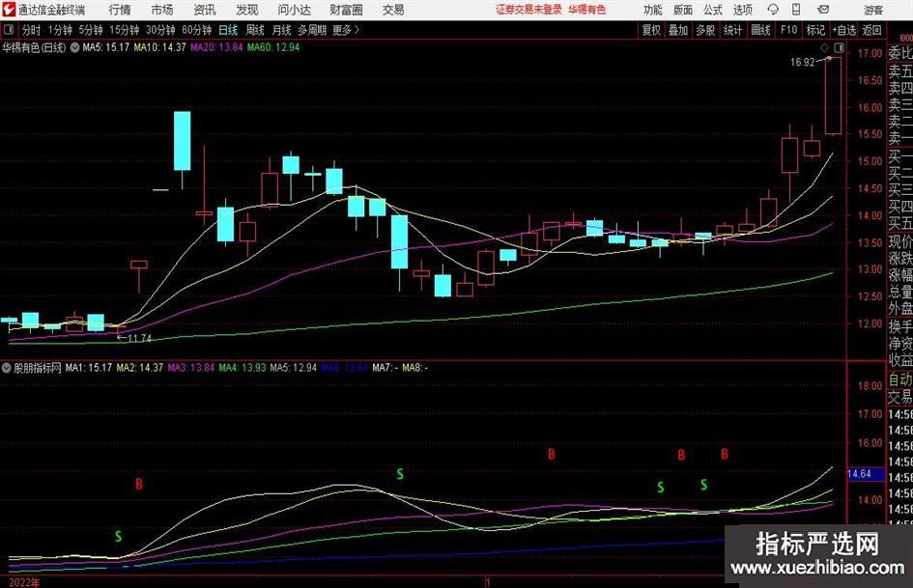
Task: Click the green MA60: 12.94 label
Action: [x=273, y=47]
